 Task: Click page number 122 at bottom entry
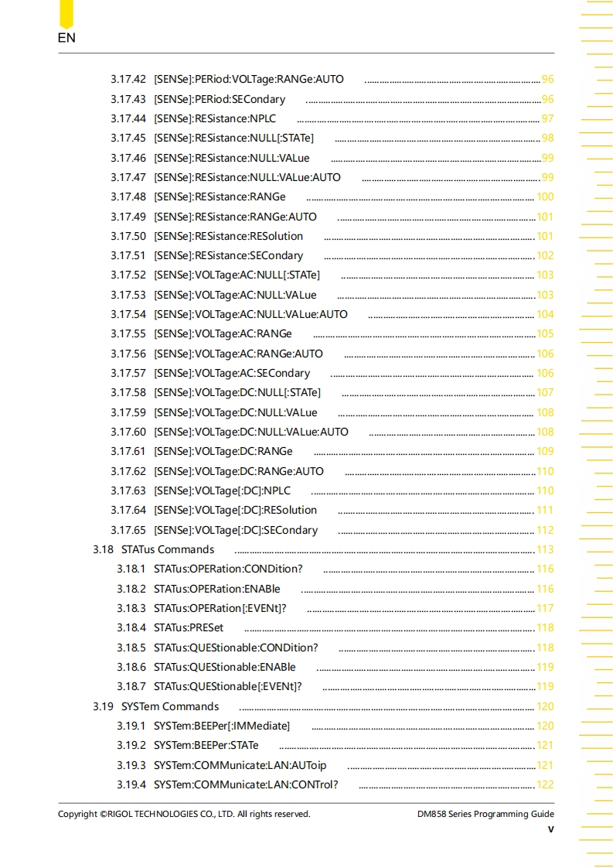click(545, 784)
